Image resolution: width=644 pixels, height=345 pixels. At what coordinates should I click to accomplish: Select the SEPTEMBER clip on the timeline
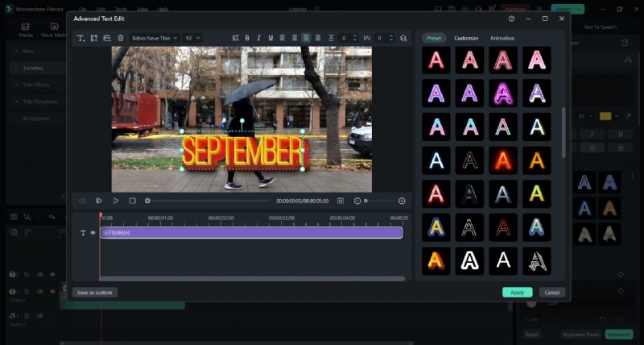pyautogui.click(x=251, y=233)
